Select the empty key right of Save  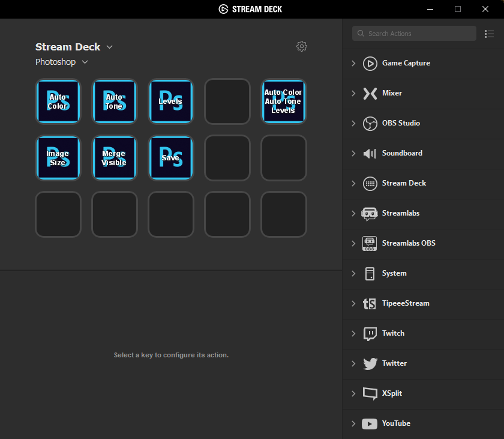pos(227,158)
